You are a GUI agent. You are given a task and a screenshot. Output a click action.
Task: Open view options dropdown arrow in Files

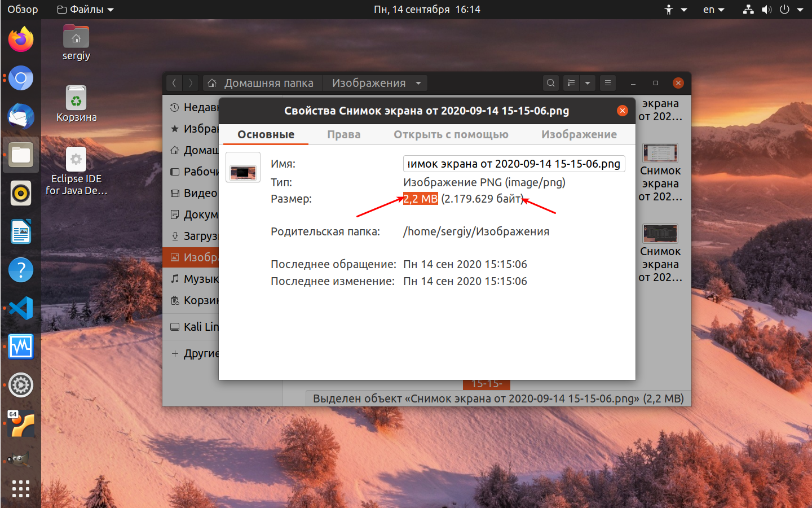pyautogui.click(x=588, y=83)
